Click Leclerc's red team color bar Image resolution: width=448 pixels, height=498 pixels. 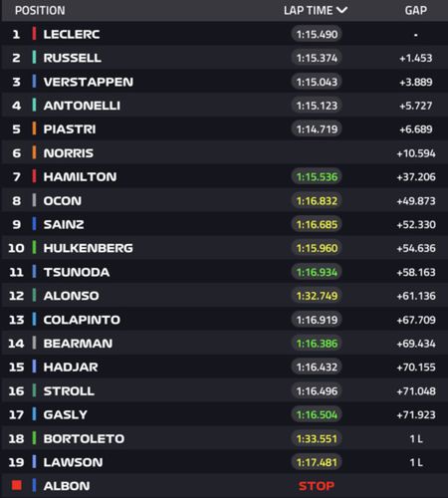click(34, 34)
